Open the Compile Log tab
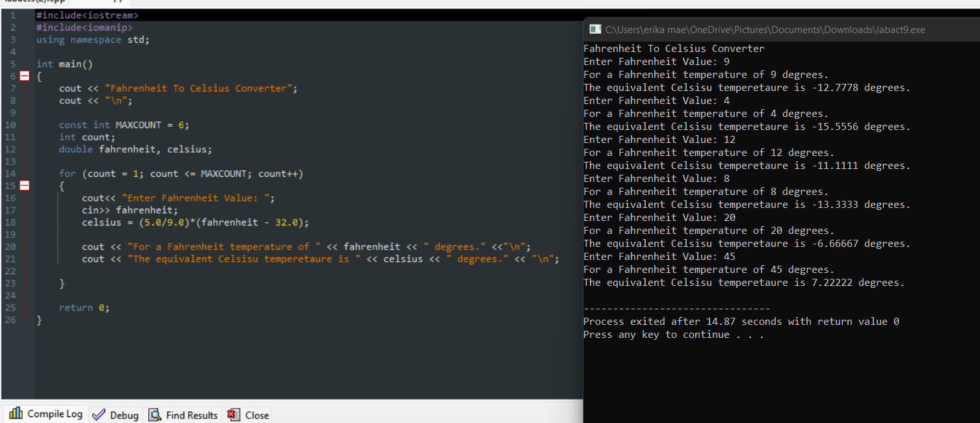Screen dimensions: 980x423 coord(46,414)
